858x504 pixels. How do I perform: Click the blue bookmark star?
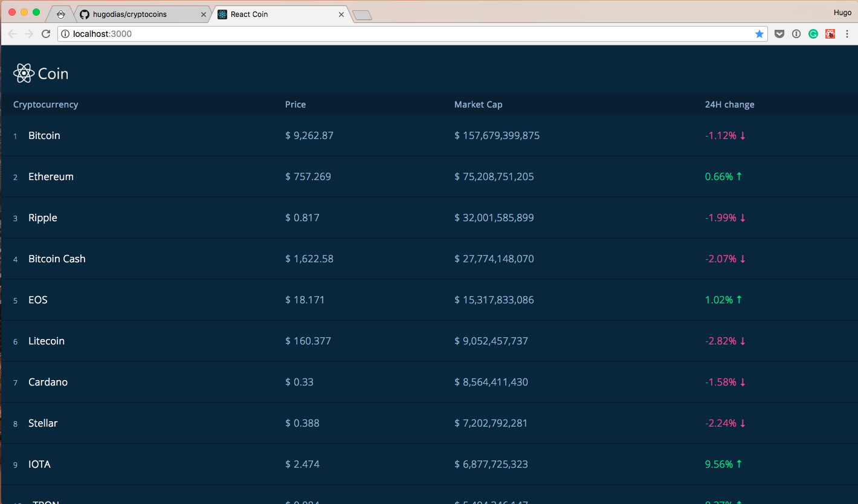[x=760, y=34]
